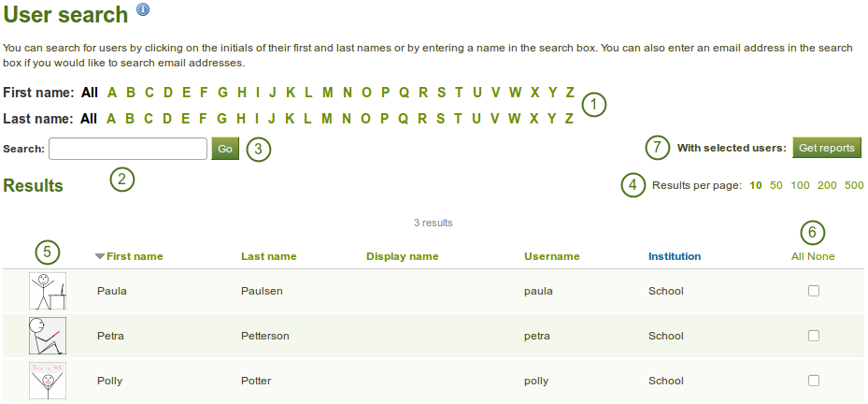868x404 pixels.
Task: Focus the Search text box
Action: [x=128, y=149]
